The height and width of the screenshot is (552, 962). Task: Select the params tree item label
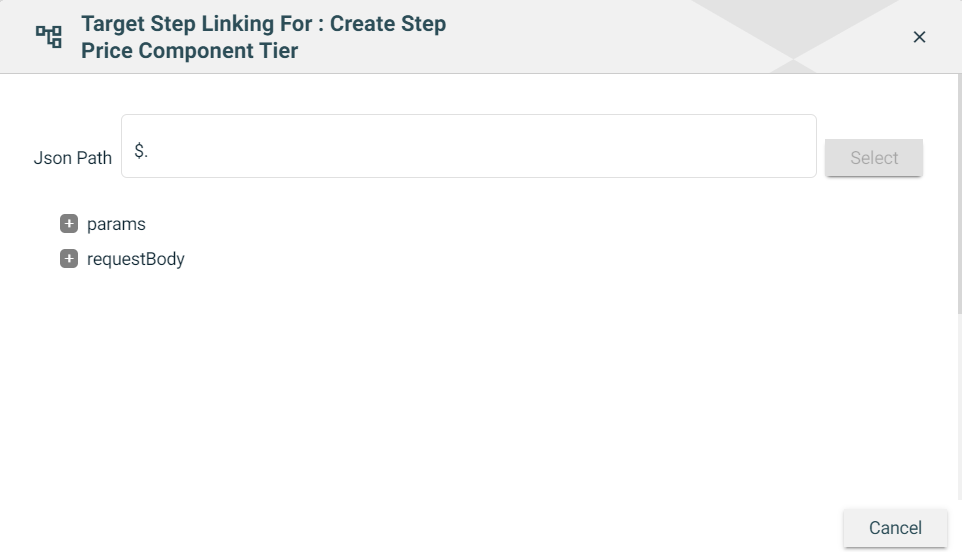pos(116,224)
